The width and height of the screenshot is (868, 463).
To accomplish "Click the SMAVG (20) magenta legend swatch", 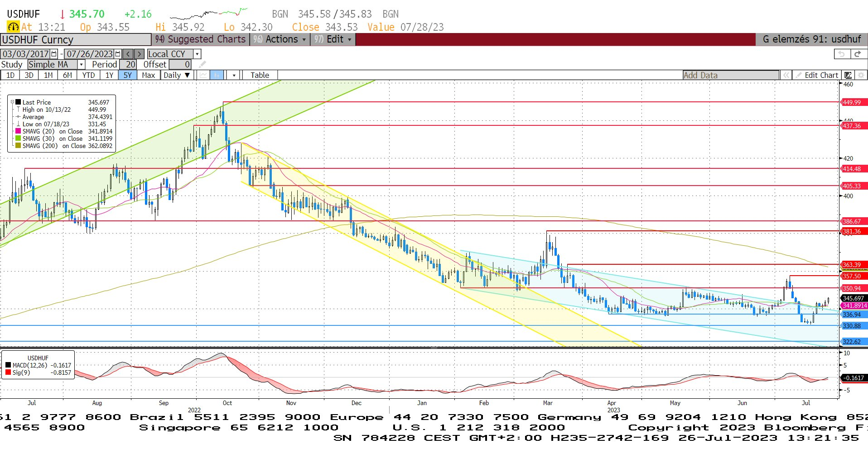I will 18,131.
